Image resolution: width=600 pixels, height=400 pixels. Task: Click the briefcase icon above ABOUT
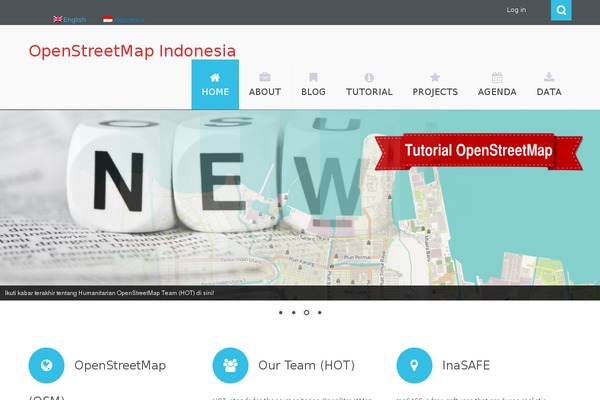(265, 77)
